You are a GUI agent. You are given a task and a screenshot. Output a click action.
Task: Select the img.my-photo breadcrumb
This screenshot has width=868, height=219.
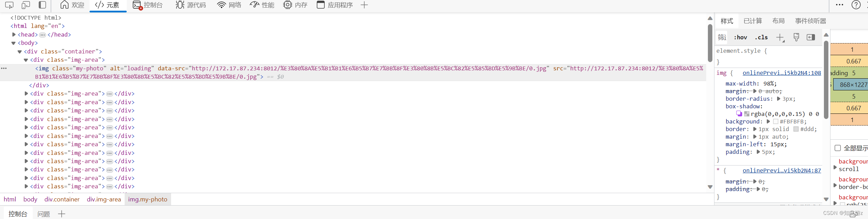tap(148, 199)
